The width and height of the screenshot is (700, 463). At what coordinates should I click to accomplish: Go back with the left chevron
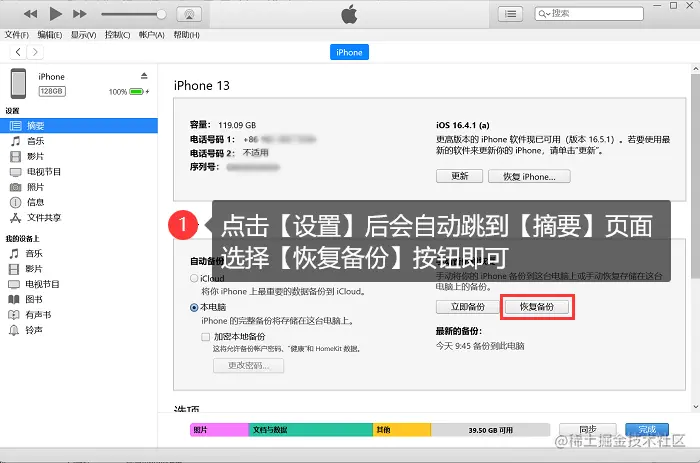pyautogui.click(x=18, y=52)
